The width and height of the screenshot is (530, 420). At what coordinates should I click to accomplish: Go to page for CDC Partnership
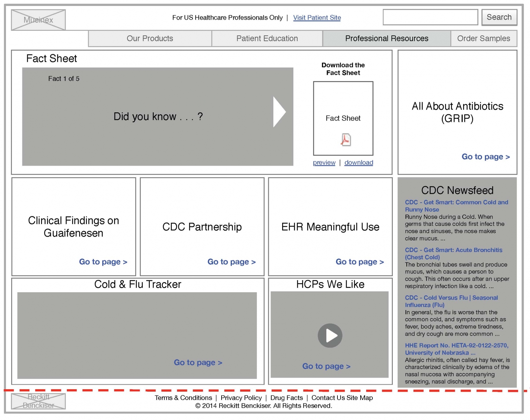tap(231, 262)
